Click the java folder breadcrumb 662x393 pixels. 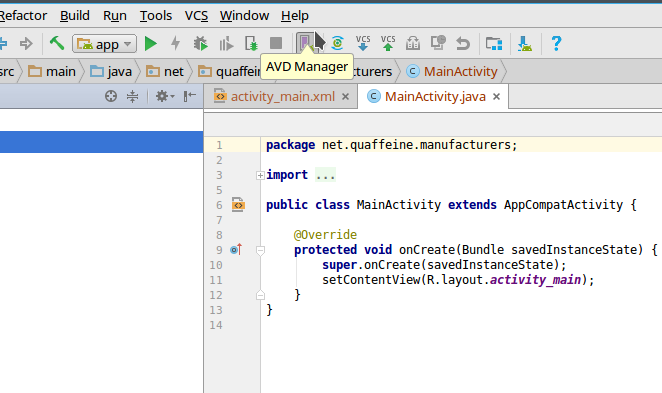[x=111, y=71]
